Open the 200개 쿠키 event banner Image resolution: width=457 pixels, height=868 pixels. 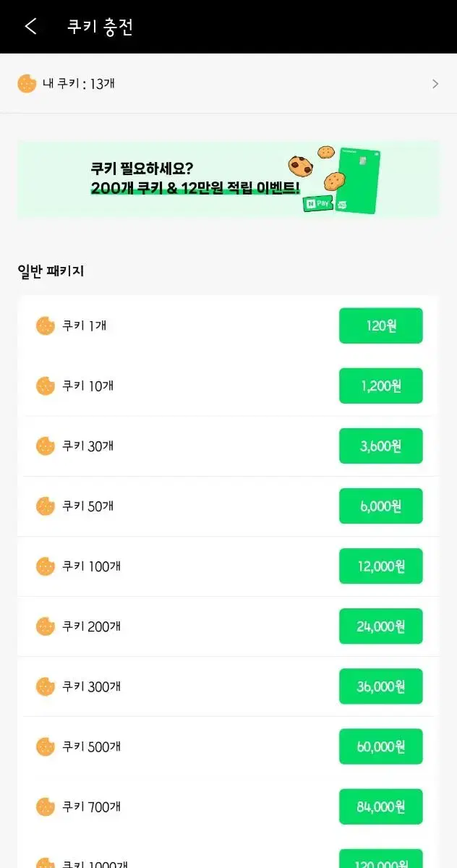coord(228,179)
